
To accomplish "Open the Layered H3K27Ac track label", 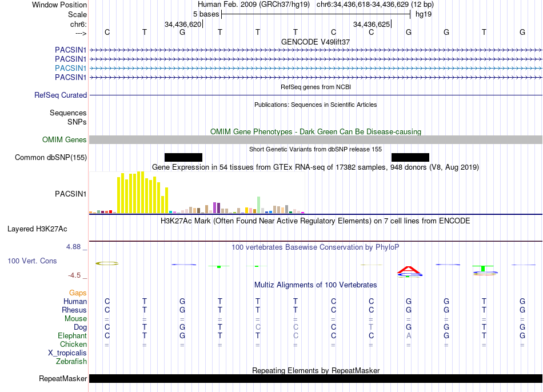I will (x=37, y=229).
